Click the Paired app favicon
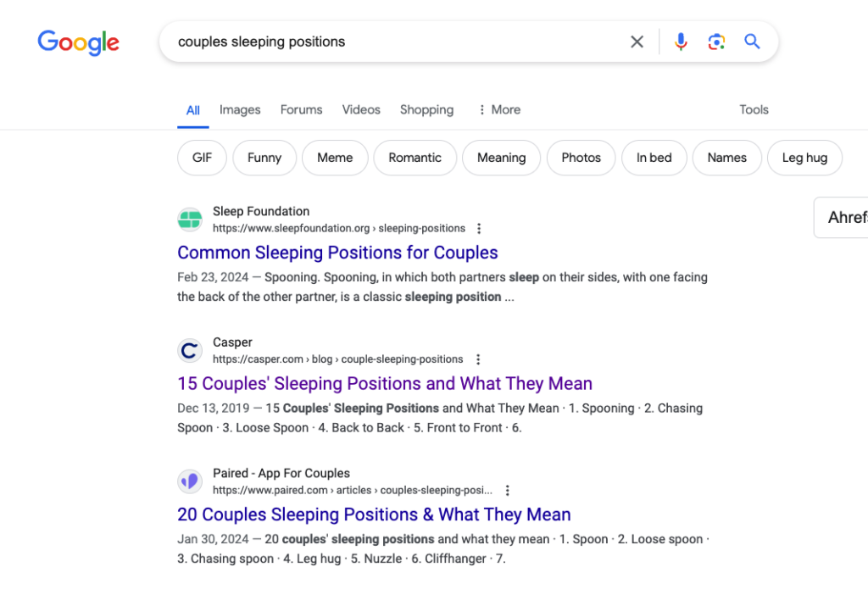The width and height of the screenshot is (868, 606). click(x=190, y=481)
